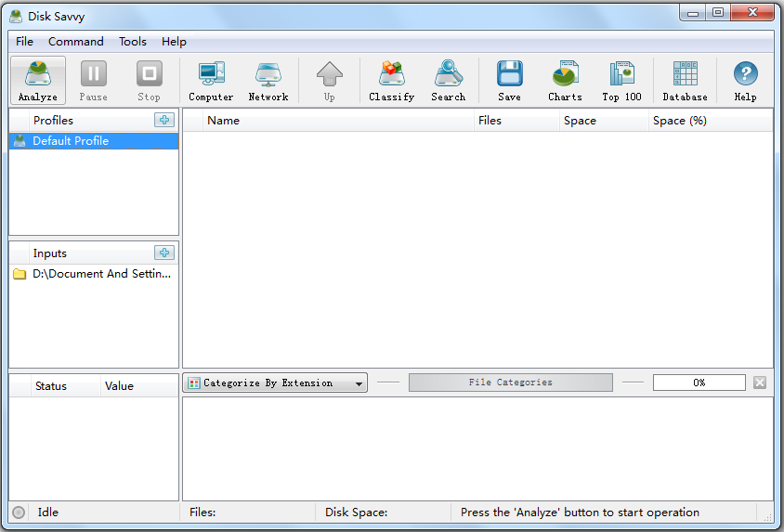Open the Classify tool
The width and height of the screenshot is (784, 532).
[x=391, y=80]
